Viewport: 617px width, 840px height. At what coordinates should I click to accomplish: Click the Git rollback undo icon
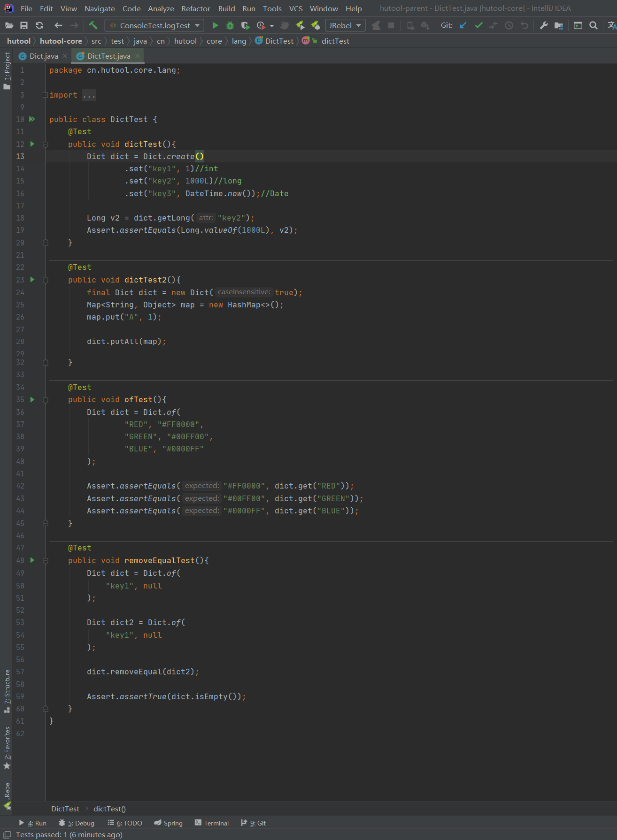coord(524,25)
